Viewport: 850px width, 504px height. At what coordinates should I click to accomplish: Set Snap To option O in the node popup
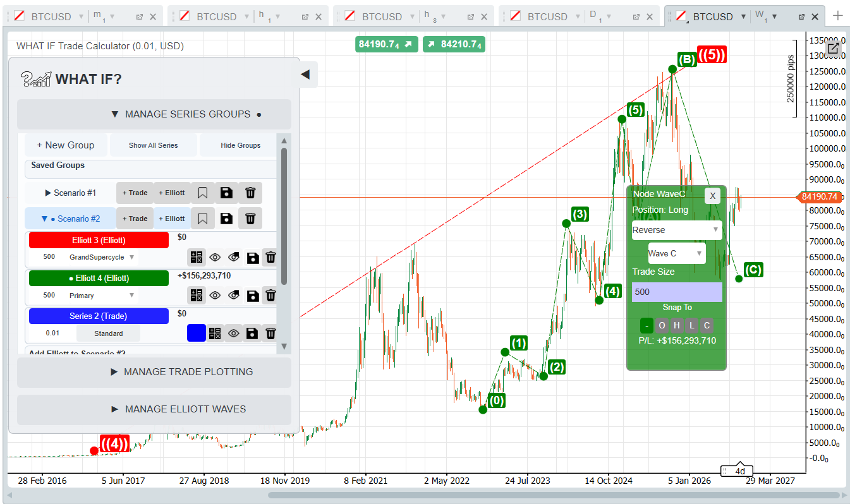(662, 325)
